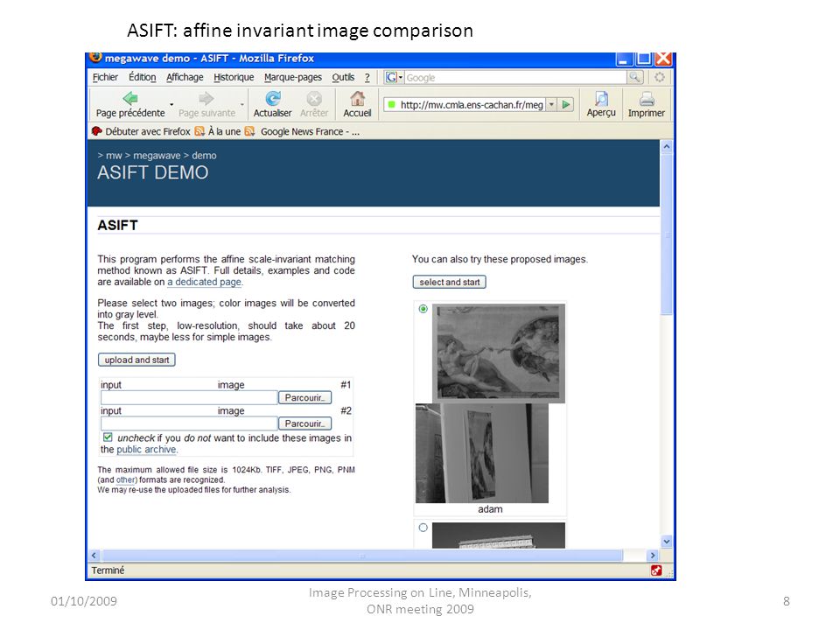Viewport: 840px width, 630px height.
Task: Open the Historique menu
Action: (x=234, y=77)
